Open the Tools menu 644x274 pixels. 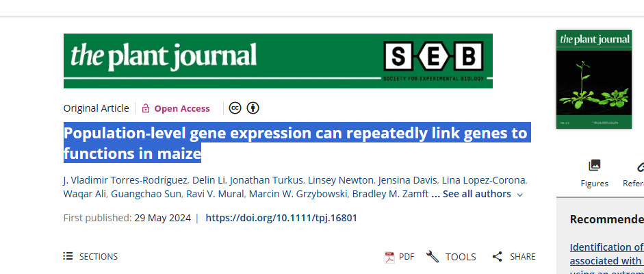click(x=461, y=257)
